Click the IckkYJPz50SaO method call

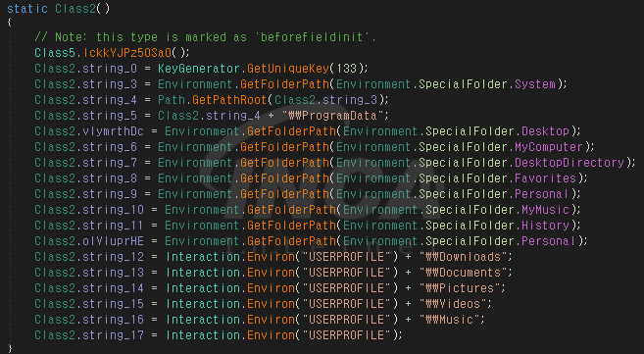127,53
